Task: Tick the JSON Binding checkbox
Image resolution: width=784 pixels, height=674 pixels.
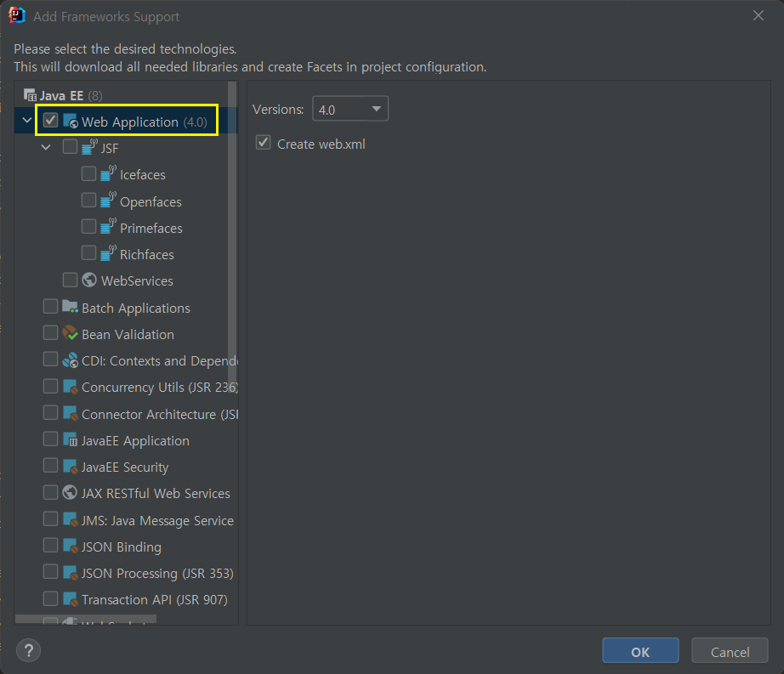Action: pos(50,545)
